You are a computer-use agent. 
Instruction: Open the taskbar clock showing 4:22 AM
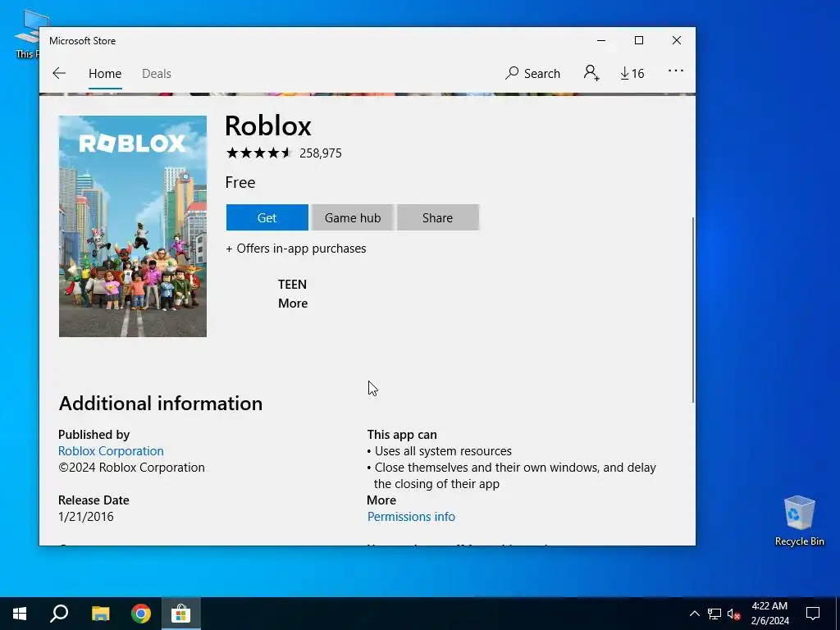pyautogui.click(x=769, y=614)
